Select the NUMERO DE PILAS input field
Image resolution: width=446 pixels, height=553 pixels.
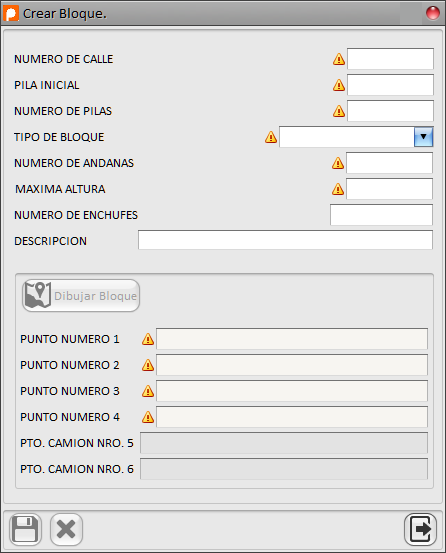390,111
